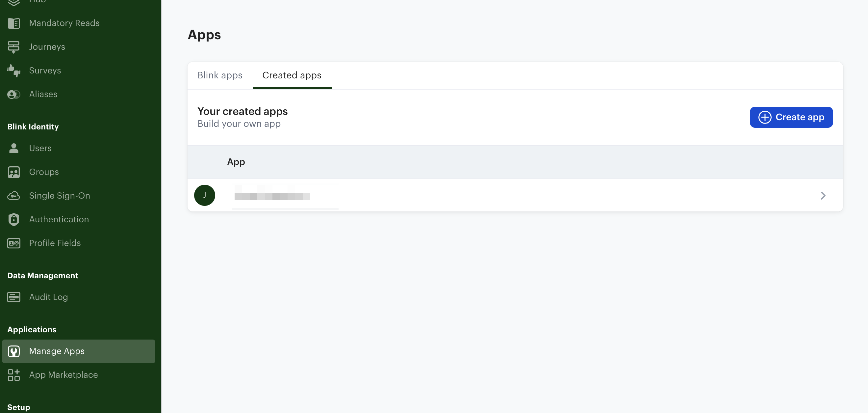868x413 pixels.
Task: Open the Audit Log page
Action: [48, 297]
